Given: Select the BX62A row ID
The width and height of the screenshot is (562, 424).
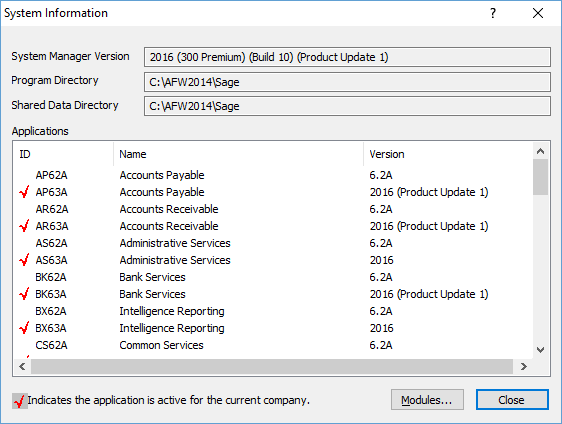Looking at the screenshot, I should click(x=51, y=311).
